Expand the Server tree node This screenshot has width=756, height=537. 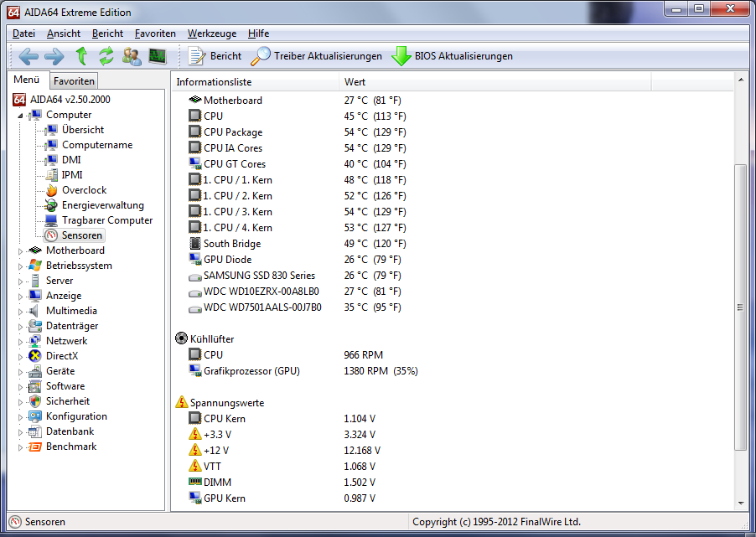tap(20, 281)
